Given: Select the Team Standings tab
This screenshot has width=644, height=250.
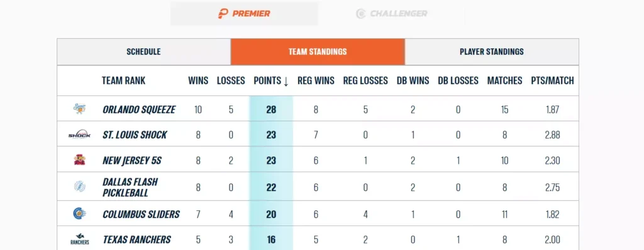Looking at the screenshot, I should click(x=318, y=52).
